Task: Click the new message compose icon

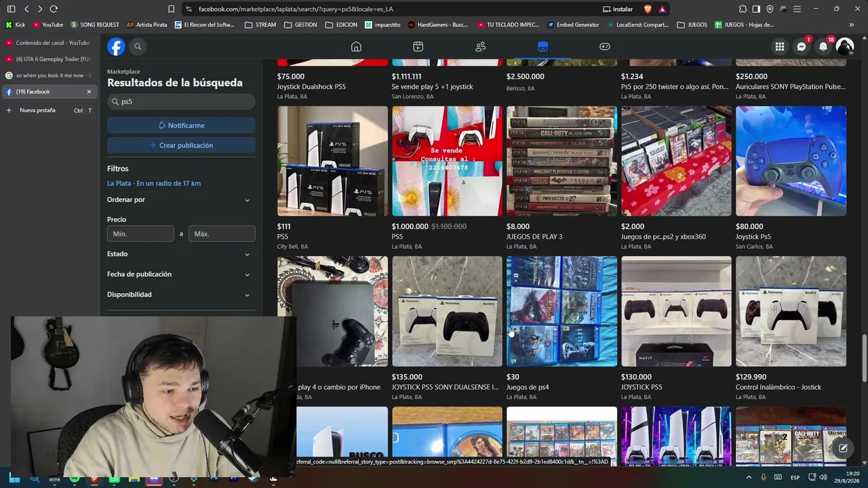Action: (843, 448)
